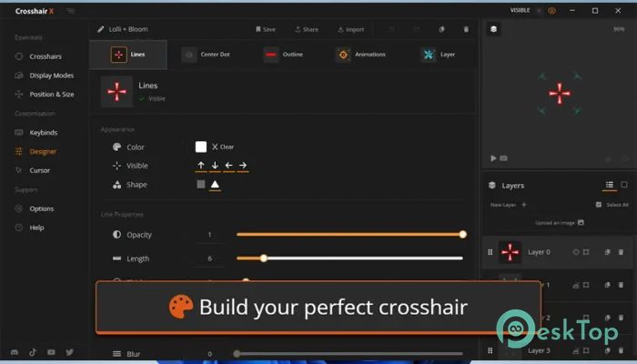637x364 pixels.
Task: Click the Layer 3 drag handle
Action: click(x=490, y=350)
